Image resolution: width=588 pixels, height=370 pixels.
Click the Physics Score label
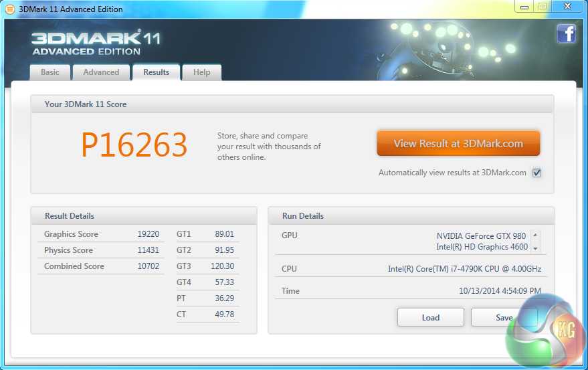(68, 250)
